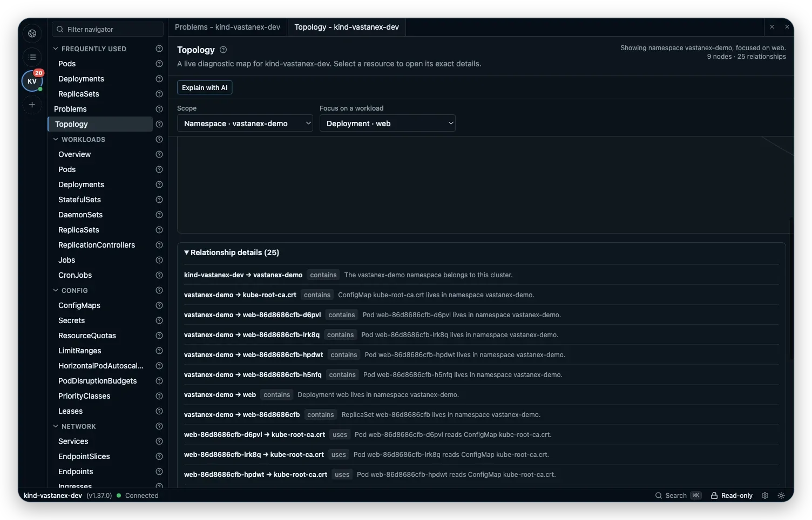Collapse the Workloads section
This screenshot has height=520, width=812.
point(56,139)
